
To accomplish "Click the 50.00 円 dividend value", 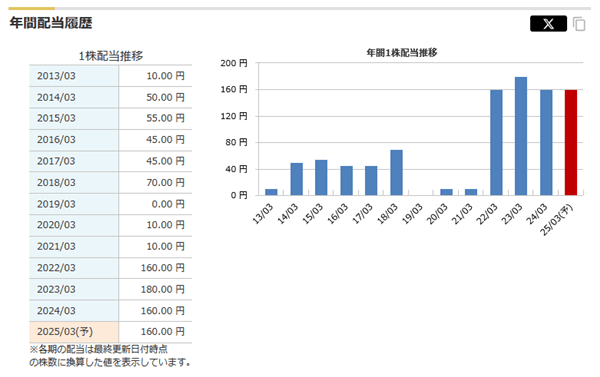I will coord(165,97).
